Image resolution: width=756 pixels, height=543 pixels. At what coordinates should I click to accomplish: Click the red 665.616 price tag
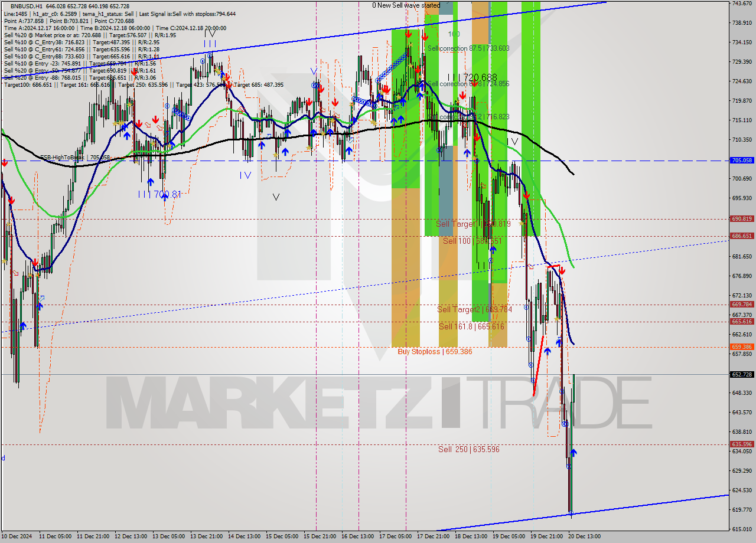742,322
